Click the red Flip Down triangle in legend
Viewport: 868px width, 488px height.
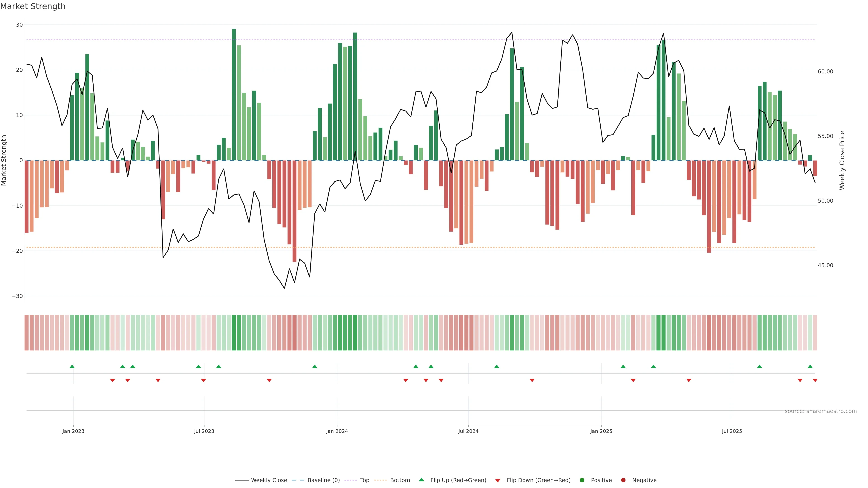[498, 480]
